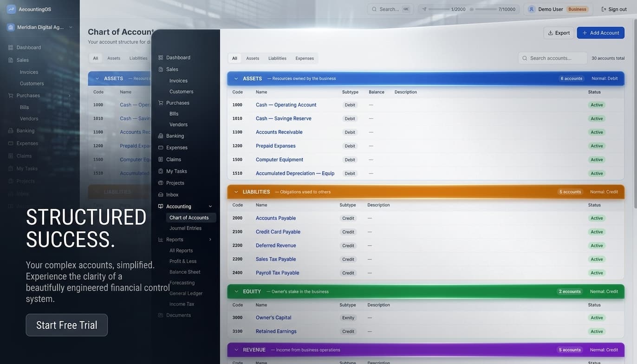Screen dimensions: 637x364
Task: Collapse the ASSETS section chevron in the front table
Action: pyautogui.click(x=236, y=78)
